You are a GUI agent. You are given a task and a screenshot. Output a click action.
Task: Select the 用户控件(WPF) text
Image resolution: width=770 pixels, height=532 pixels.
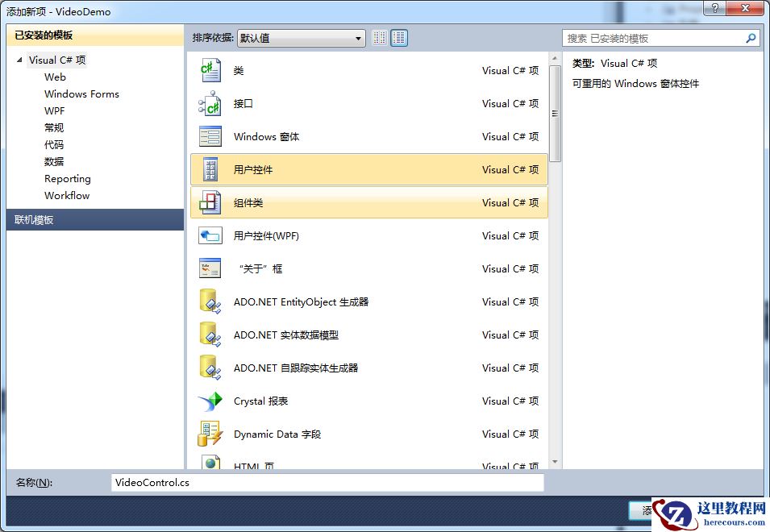point(266,236)
